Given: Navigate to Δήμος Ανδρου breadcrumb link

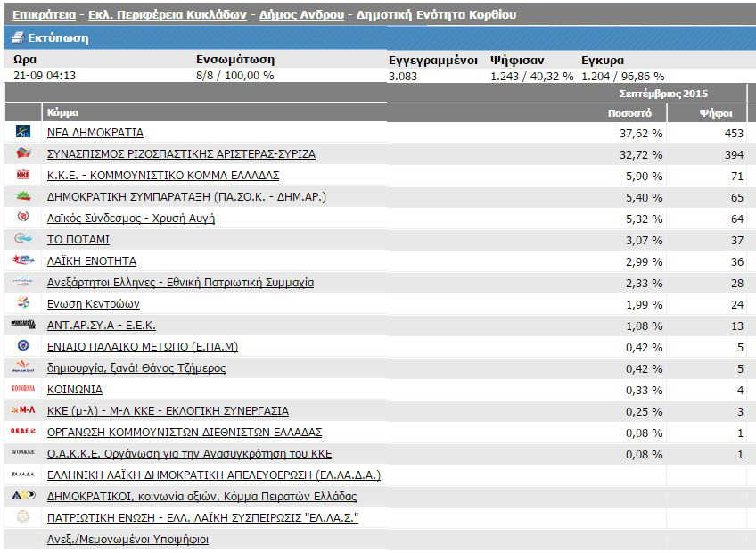Looking at the screenshot, I should (x=302, y=15).
